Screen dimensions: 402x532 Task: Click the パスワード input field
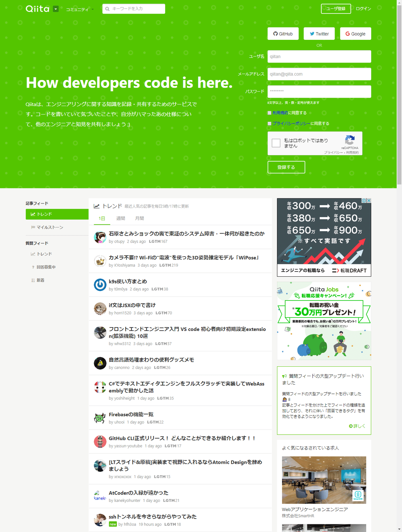point(319,91)
